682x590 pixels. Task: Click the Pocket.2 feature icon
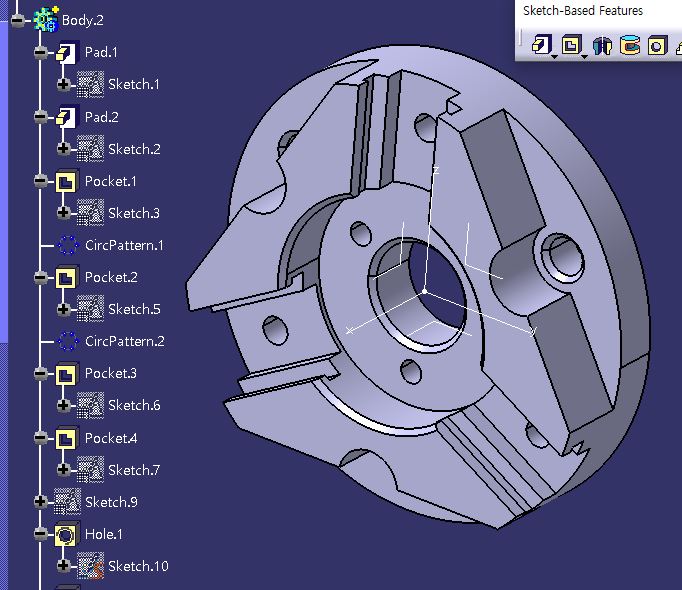[67, 277]
